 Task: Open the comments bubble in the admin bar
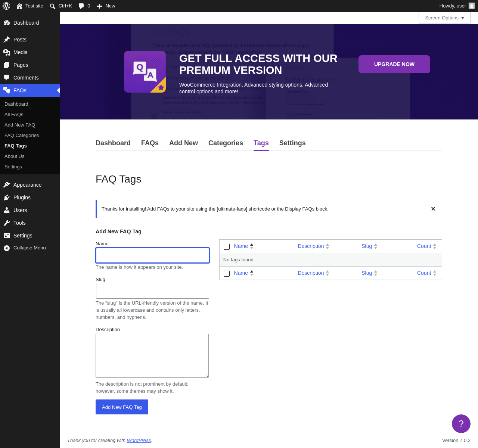coord(81,6)
